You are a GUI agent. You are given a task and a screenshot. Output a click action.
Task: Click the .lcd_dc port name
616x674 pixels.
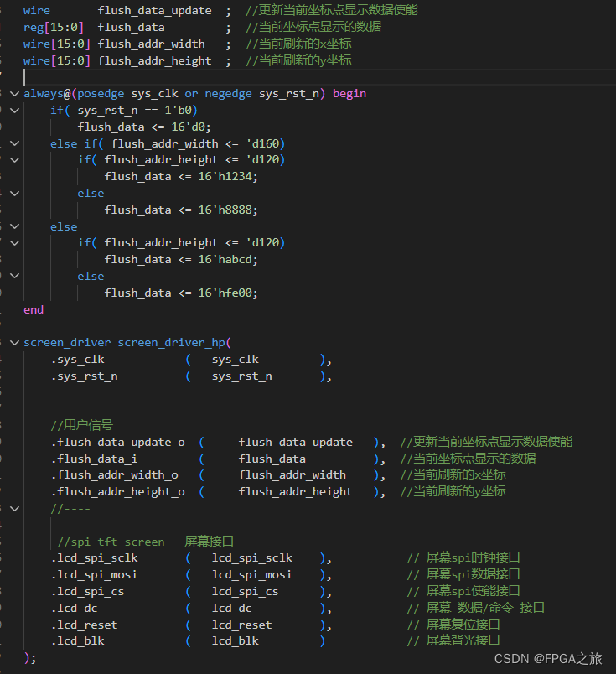pos(74,609)
